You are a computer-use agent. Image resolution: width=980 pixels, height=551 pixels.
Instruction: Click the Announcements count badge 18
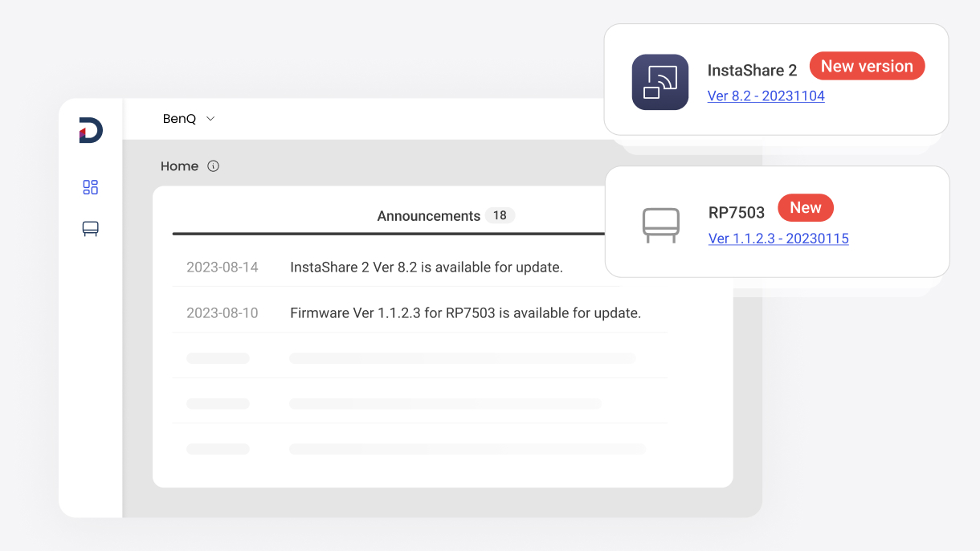tap(500, 215)
